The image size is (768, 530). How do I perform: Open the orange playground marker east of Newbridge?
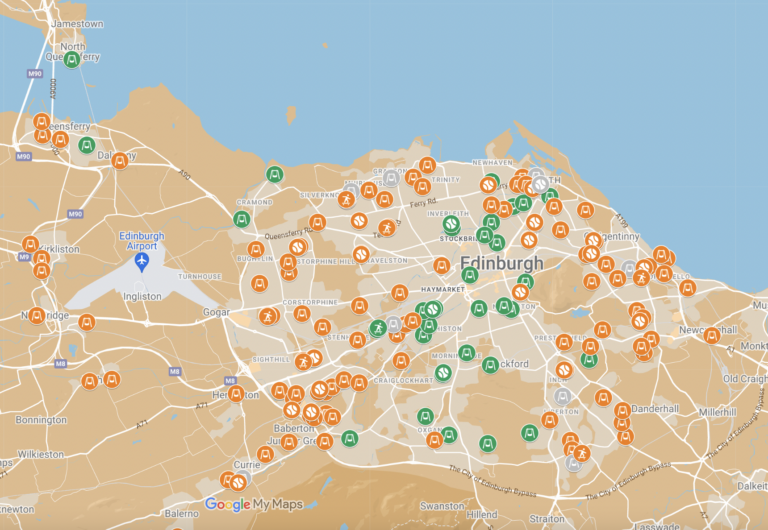[x=87, y=322]
